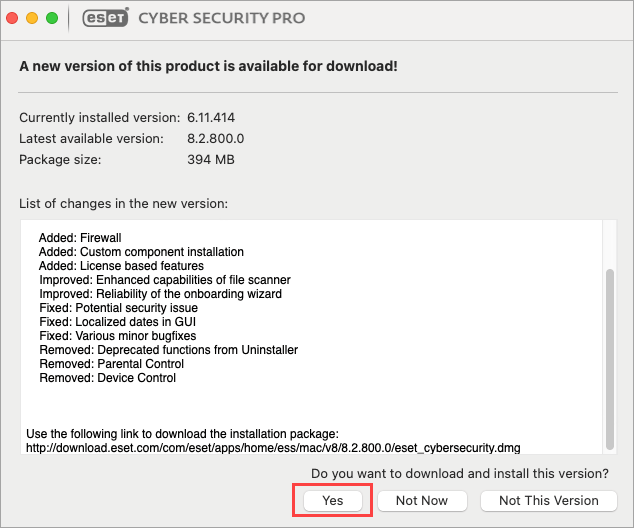The image size is (634, 528).
Task: Click the currently installed version 6.11.414
Action: (x=211, y=118)
